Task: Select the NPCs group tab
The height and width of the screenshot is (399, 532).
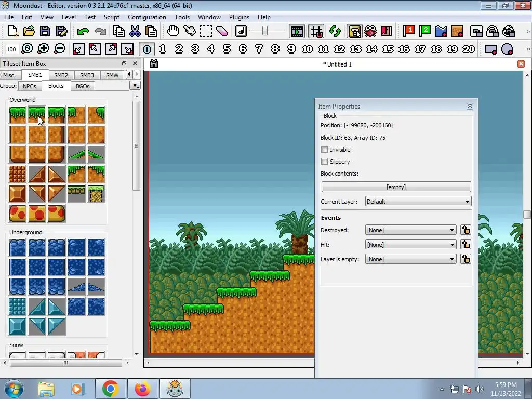Action: pyautogui.click(x=30, y=86)
